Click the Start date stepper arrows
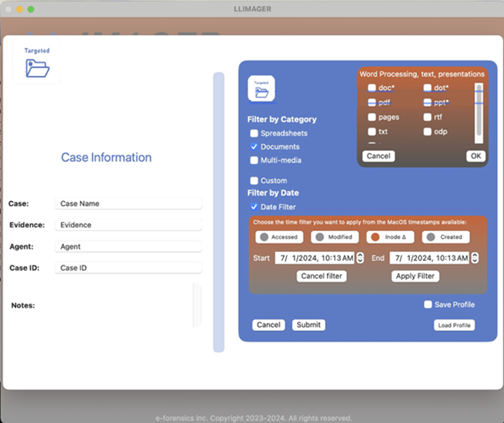Image resolution: width=504 pixels, height=423 pixels. (x=360, y=258)
